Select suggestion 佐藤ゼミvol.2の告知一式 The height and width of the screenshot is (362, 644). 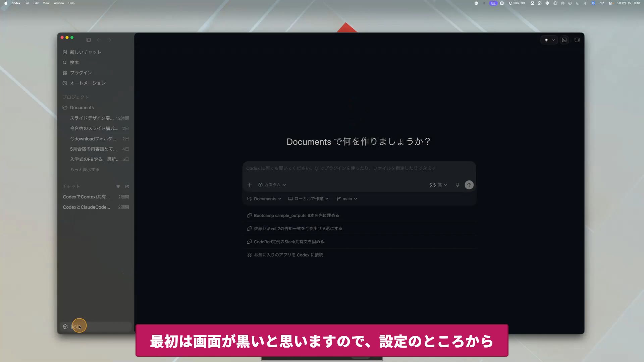coord(359,229)
